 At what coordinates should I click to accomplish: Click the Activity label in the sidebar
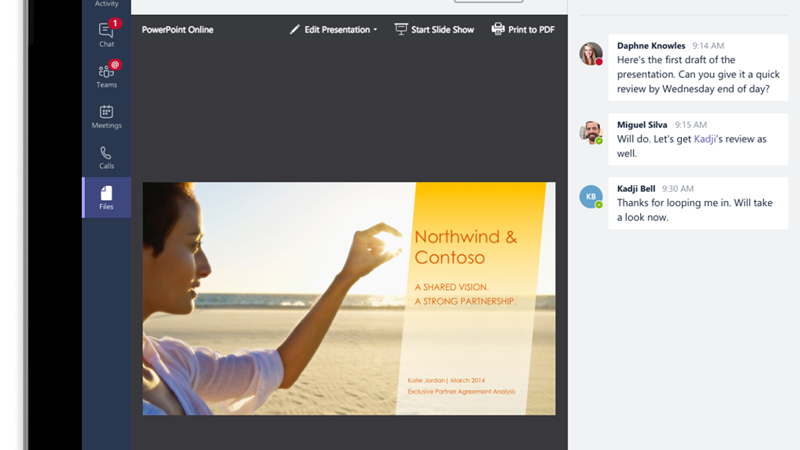click(x=106, y=4)
